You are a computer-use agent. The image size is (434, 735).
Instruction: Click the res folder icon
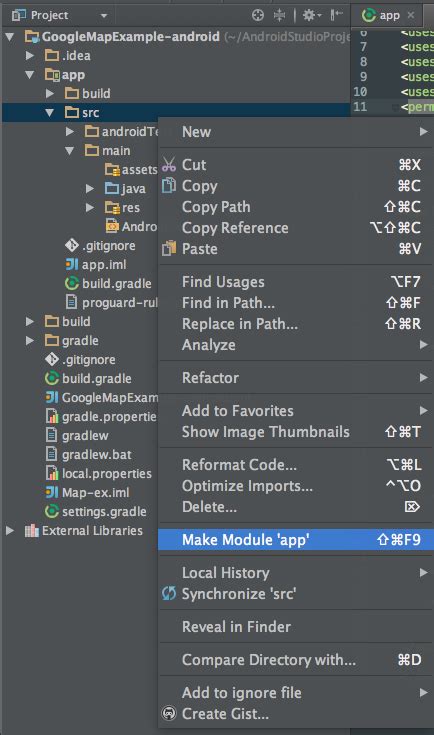point(112,207)
